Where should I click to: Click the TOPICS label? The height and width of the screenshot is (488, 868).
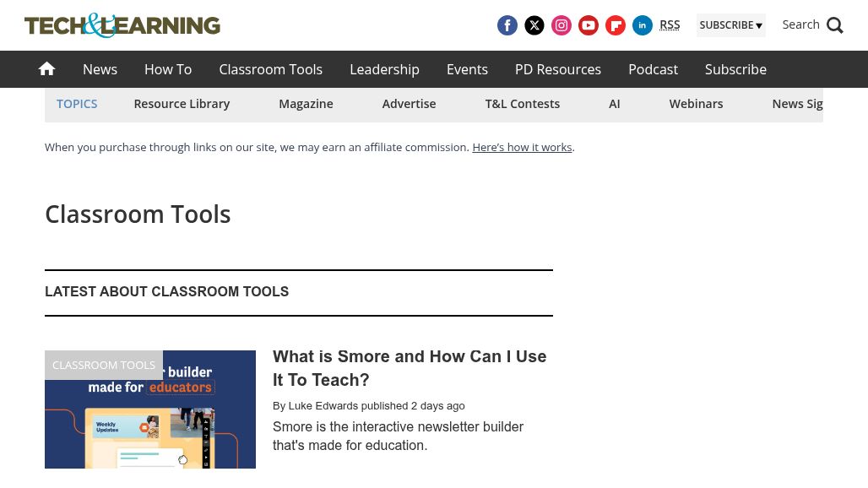[77, 104]
